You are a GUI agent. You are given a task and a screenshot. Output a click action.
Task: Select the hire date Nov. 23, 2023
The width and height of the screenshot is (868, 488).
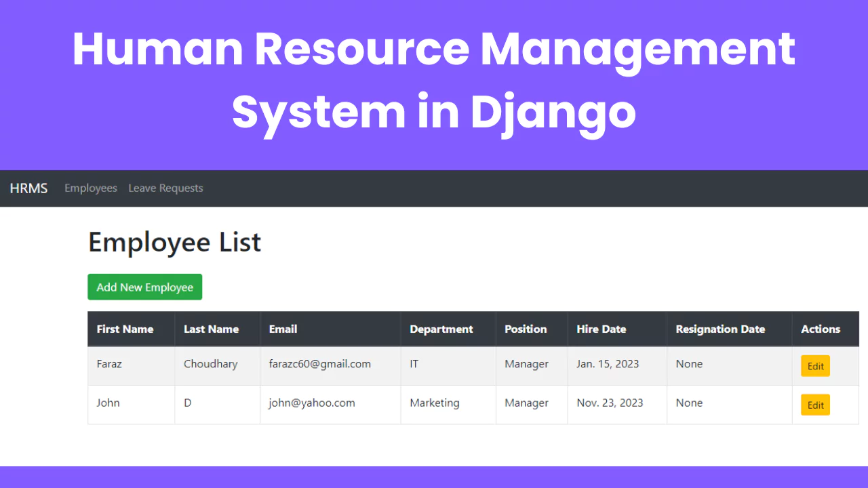coord(610,403)
